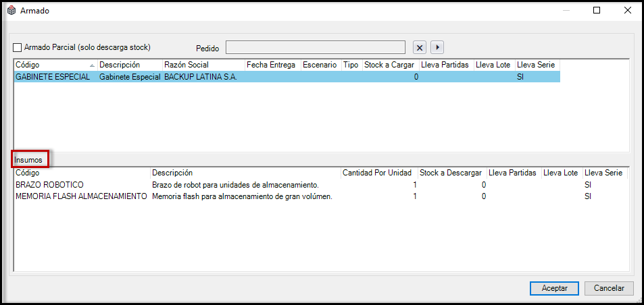Image resolution: width=644 pixels, height=305 pixels.
Task: Click Lleva Lote header in Insumos table
Action: point(562,173)
